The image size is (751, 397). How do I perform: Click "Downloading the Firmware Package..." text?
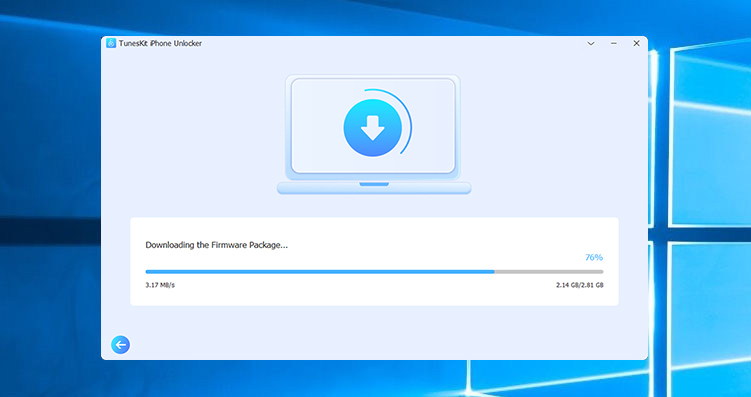click(x=216, y=245)
